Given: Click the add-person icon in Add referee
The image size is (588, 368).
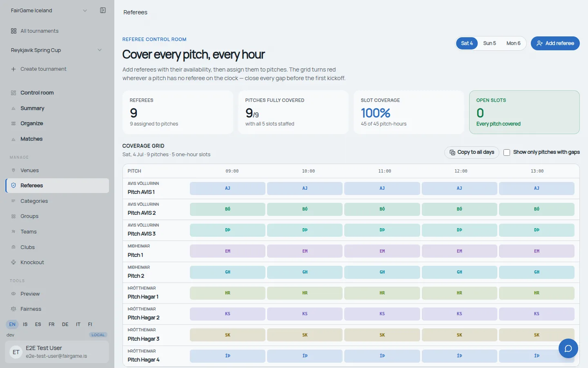Looking at the screenshot, I should [x=540, y=43].
